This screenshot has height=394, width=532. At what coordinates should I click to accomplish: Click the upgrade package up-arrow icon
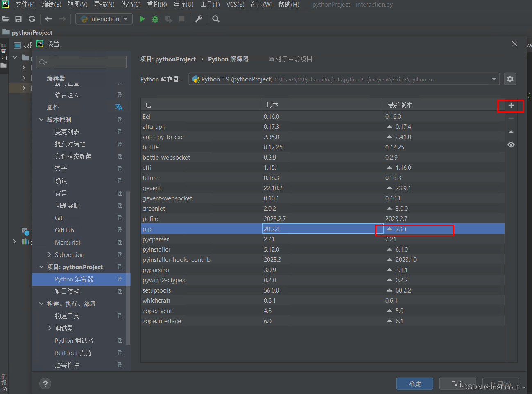(511, 132)
